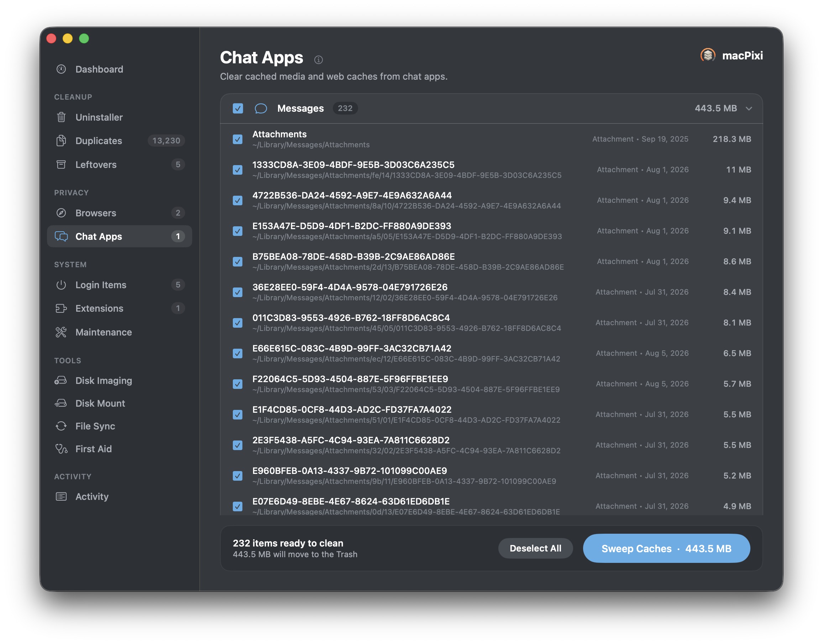Image resolution: width=823 pixels, height=644 pixels.
Task: Click the 232 items count badge
Action: coord(345,109)
